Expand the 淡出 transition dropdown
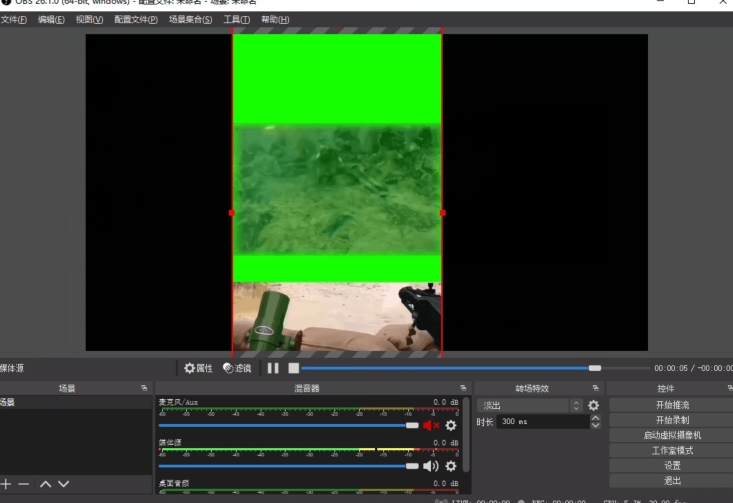The image size is (733, 503). click(575, 405)
